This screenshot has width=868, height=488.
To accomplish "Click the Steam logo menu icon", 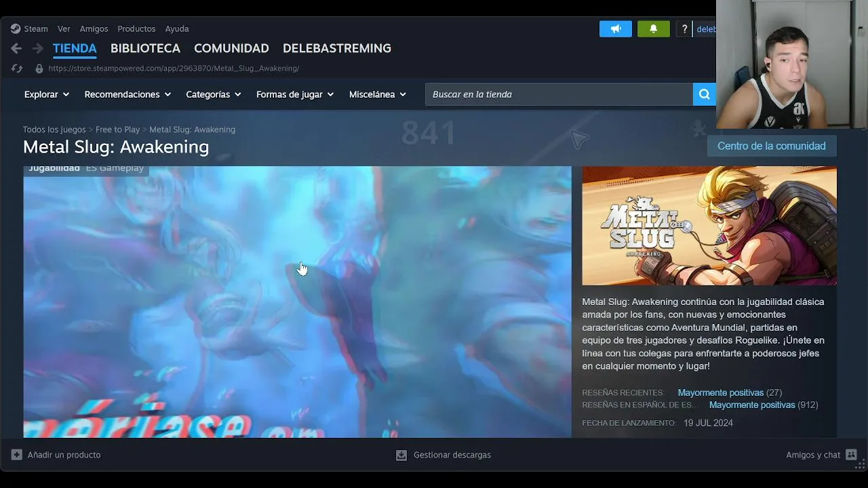I will 16,28.
